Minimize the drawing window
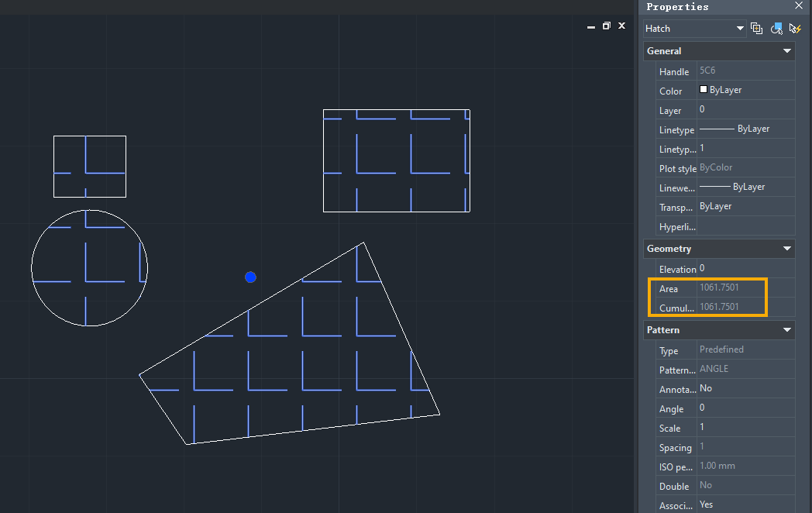Viewport: 812px width, 513px height. 591,26
